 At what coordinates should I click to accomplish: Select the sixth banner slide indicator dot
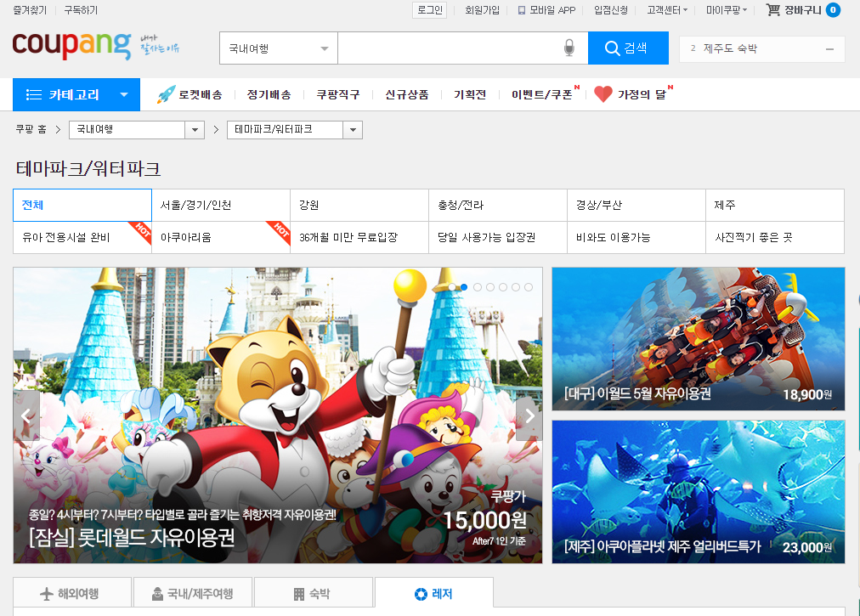516,287
